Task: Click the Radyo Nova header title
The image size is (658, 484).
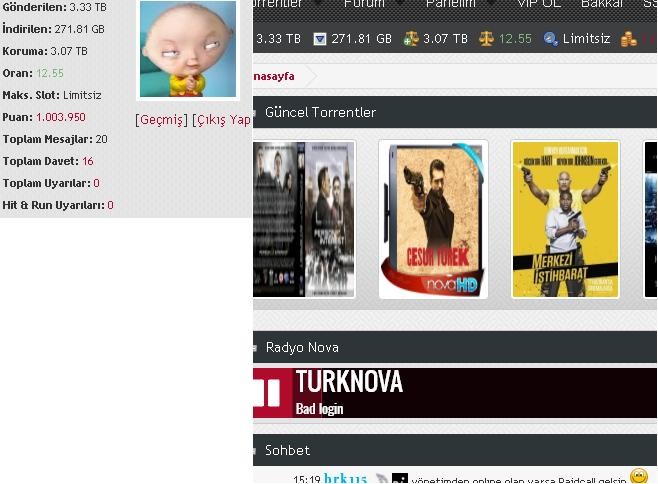Action: [x=302, y=347]
